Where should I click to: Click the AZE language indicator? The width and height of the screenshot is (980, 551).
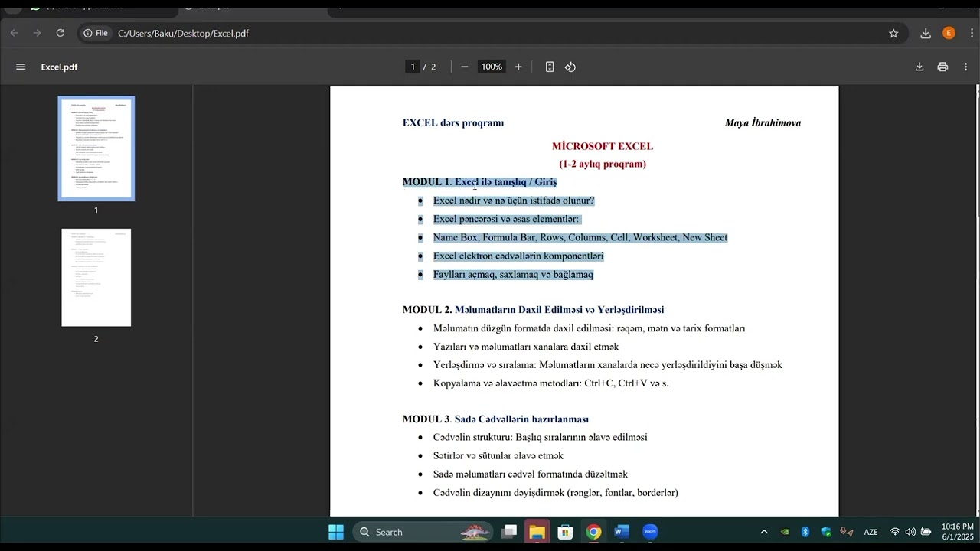871,532
